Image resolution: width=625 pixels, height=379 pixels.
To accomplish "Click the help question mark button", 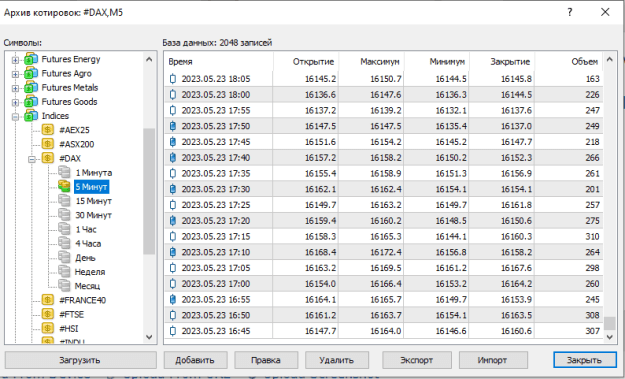I will point(570,12).
